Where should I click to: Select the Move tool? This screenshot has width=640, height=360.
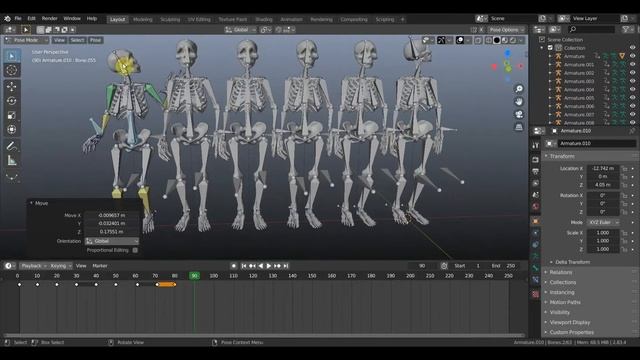[x=12, y=87]
